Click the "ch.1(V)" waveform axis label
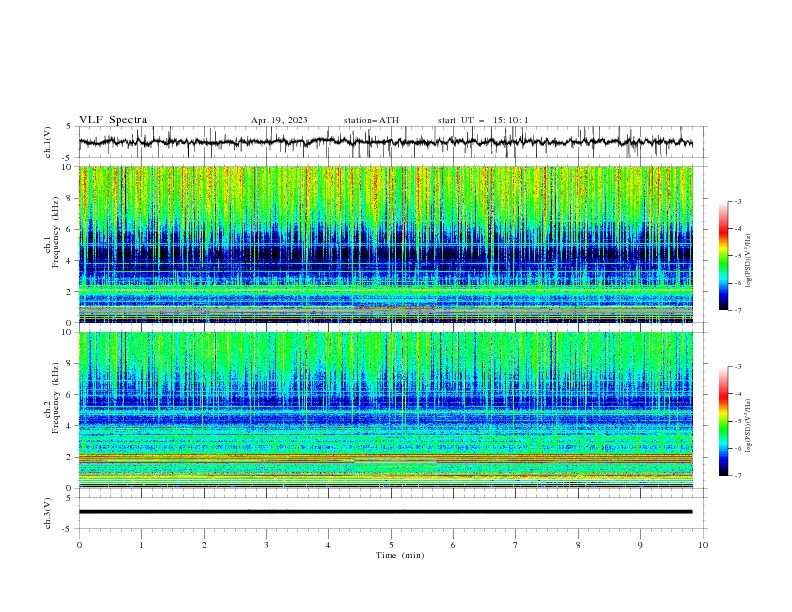Viewport: 792px width, 612px height. click(x=48, y=142)
